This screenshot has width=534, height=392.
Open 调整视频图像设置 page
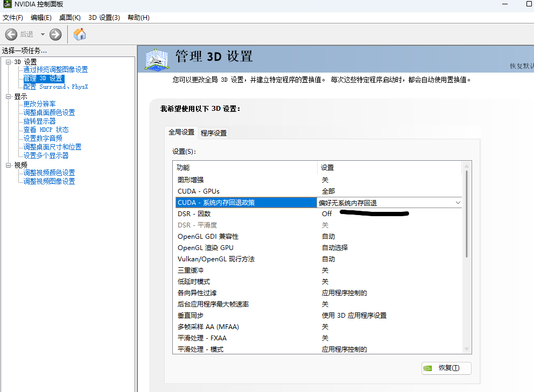pos(49,181)
